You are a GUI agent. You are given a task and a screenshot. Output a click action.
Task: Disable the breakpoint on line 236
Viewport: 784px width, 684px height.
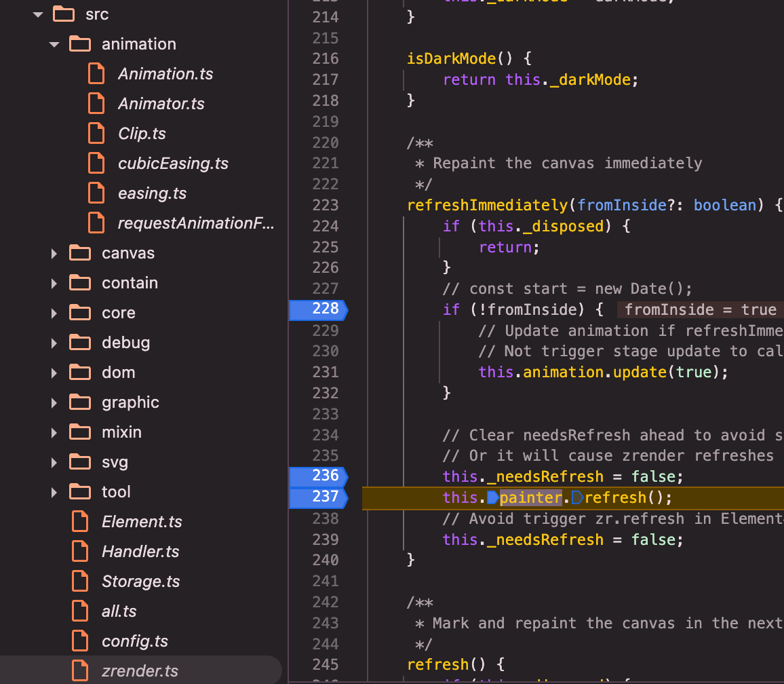(317, 476)
